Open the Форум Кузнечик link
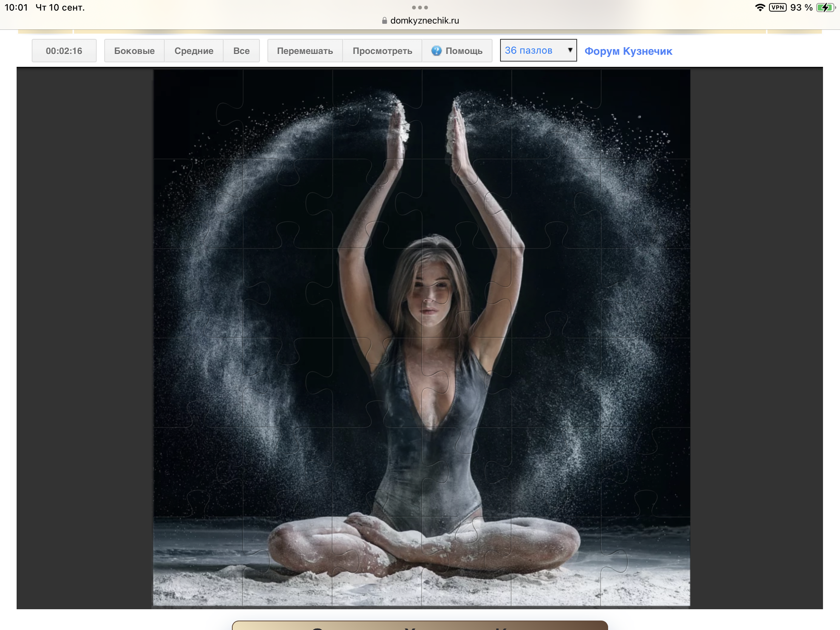Image resolution: width=840 pixels, height=630 pixels. click(x=628, y=51)
